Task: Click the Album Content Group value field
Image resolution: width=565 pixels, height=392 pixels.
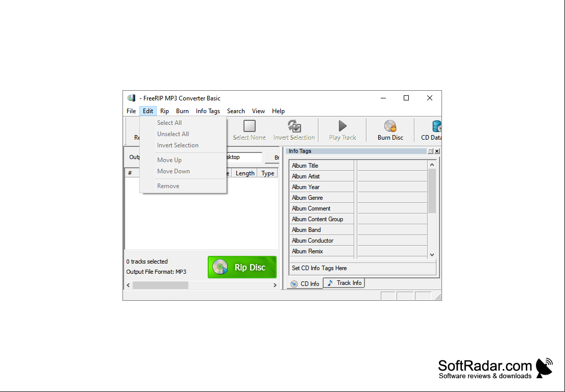Action: (x=392, y=219)
